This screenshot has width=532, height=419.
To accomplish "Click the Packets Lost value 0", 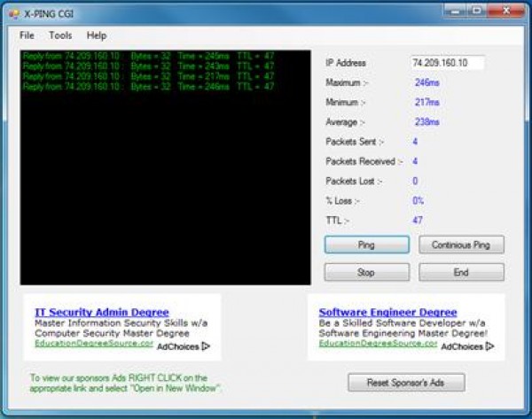I will coord(415,181).
